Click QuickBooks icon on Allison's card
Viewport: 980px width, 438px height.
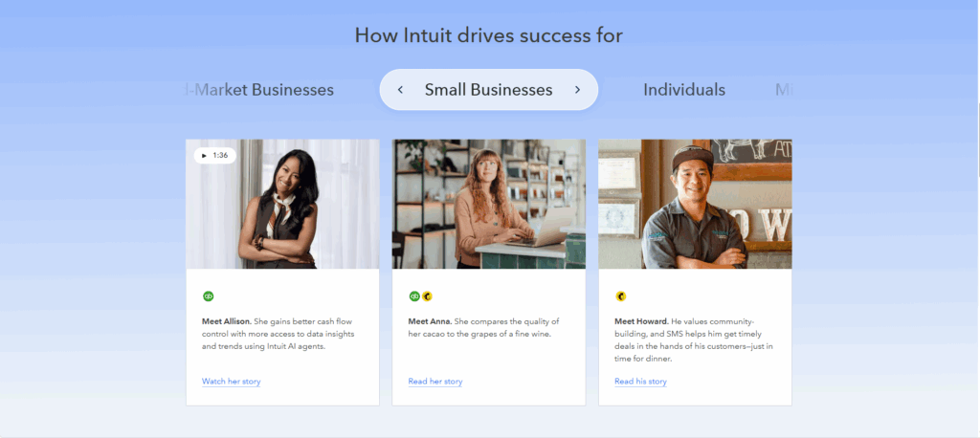(x=208, y=296)
